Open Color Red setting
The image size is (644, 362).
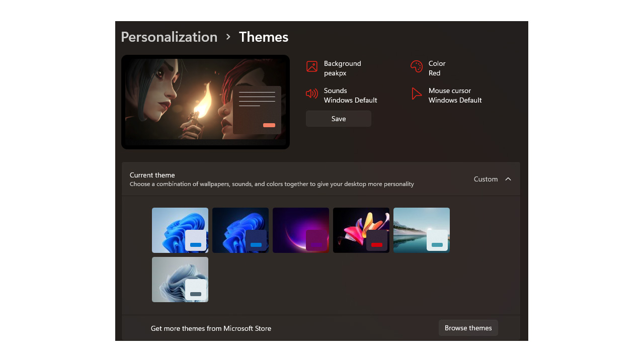pos(437,68)
